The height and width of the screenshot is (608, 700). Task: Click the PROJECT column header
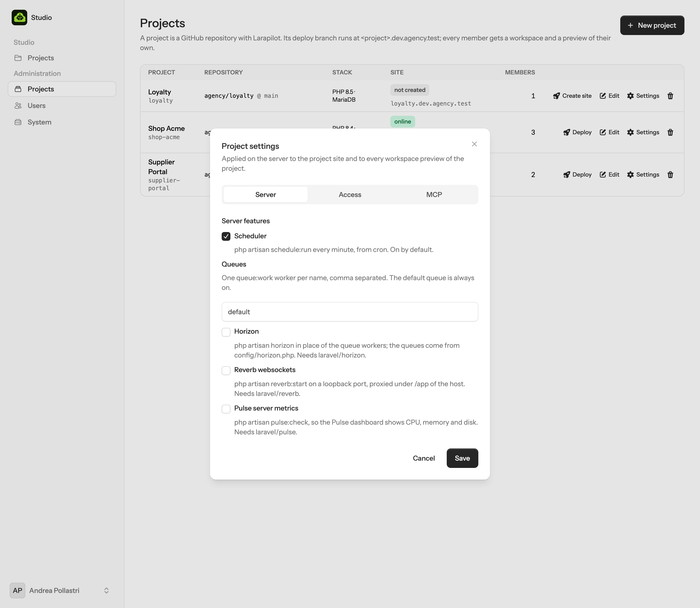point(161,72)
